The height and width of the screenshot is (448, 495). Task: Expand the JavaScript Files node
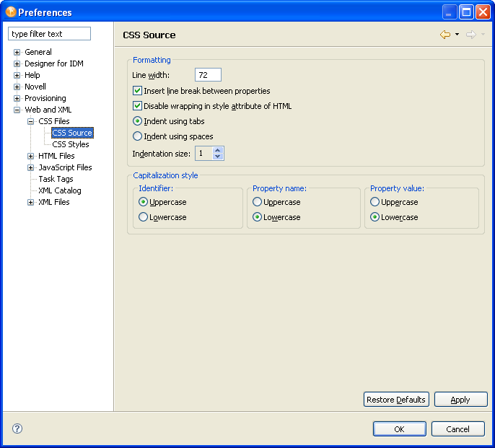click(30, 167)
